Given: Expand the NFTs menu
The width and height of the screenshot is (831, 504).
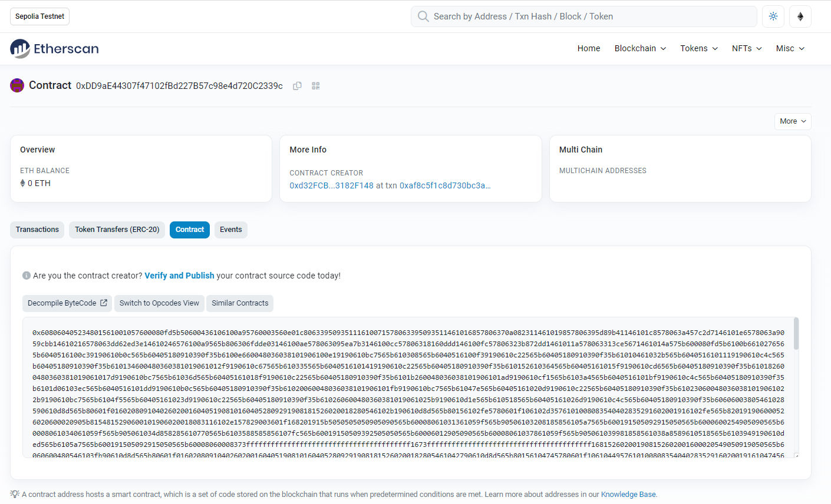Looking at the screenshot, I should [x=747, y=48].
